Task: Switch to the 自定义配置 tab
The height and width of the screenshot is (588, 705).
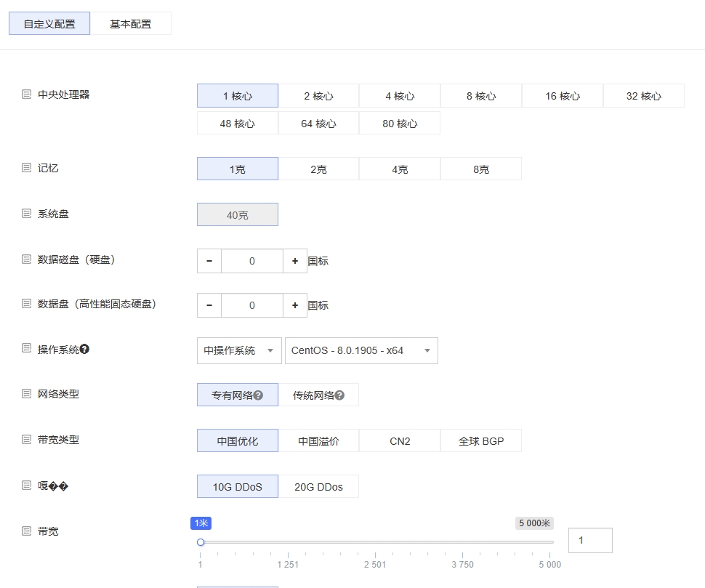Action: [49, 23]
